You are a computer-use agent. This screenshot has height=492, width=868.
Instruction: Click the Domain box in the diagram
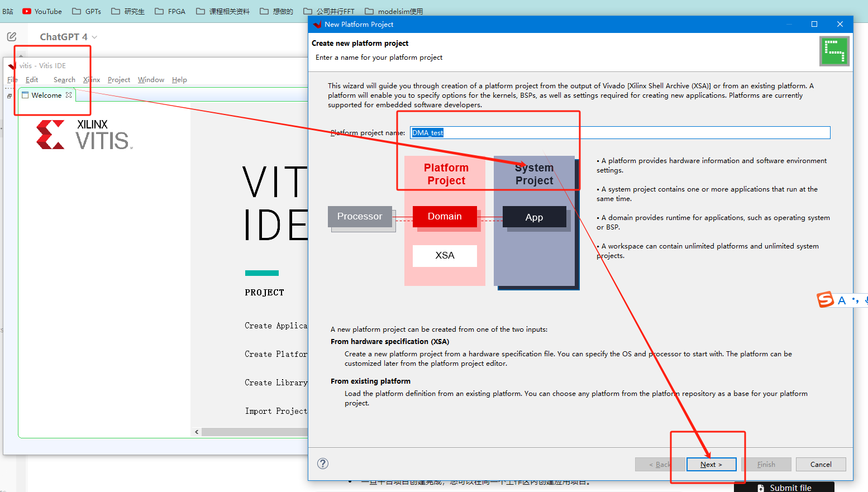(445, 217)
